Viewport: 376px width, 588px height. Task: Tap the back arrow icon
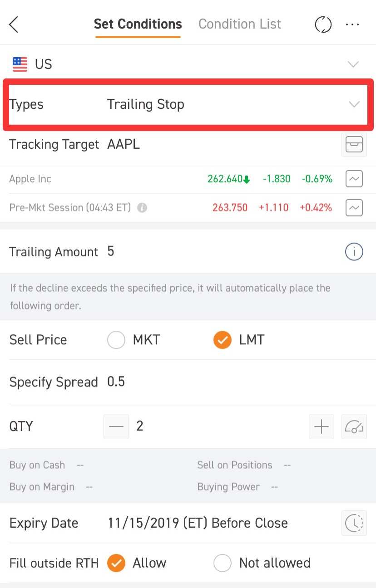click(14, 24)
